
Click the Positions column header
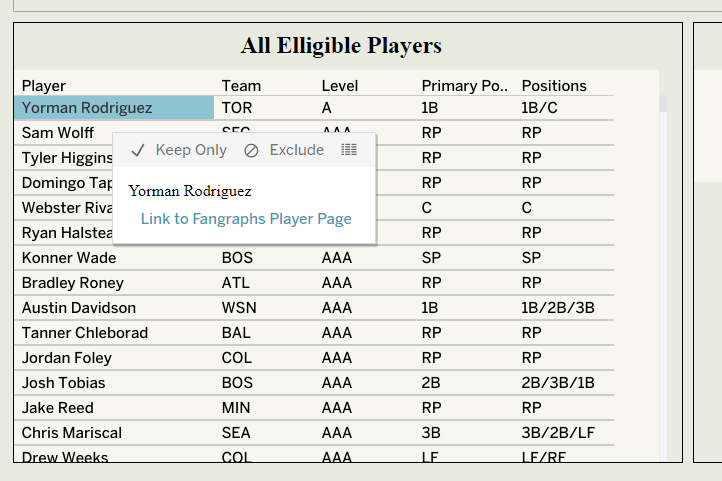point(554,86)
